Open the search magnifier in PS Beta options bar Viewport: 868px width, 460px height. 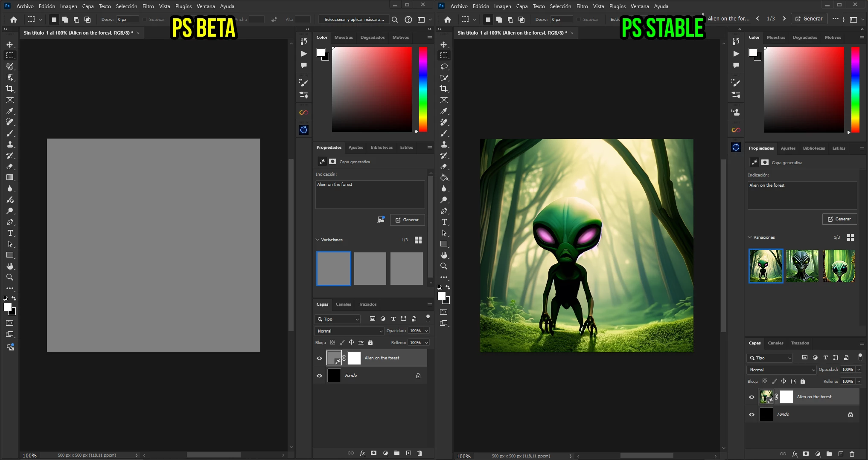(x=395, y=19)
